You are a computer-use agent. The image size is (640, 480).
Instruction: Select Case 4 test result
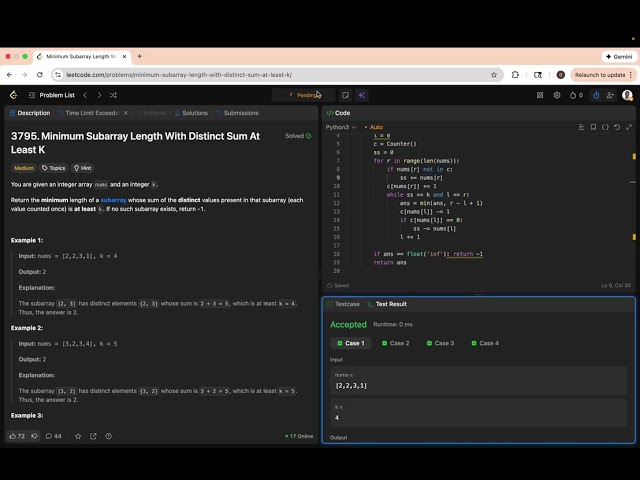click(484, 343)
